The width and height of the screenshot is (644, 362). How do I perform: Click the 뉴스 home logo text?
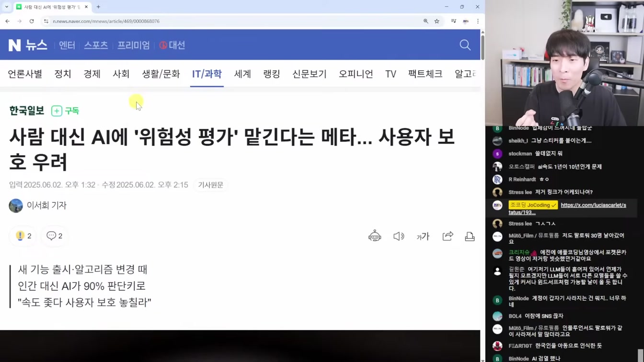click(x=36, y=45)
